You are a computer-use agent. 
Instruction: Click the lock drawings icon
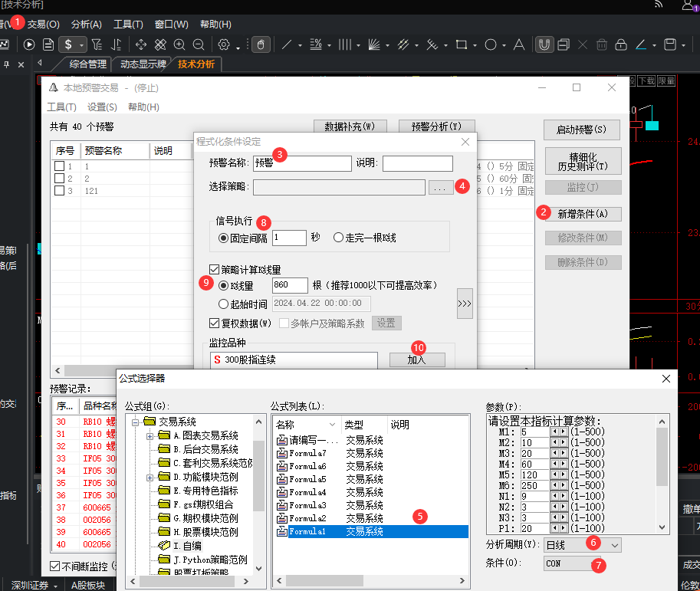(x=621, y=44)
